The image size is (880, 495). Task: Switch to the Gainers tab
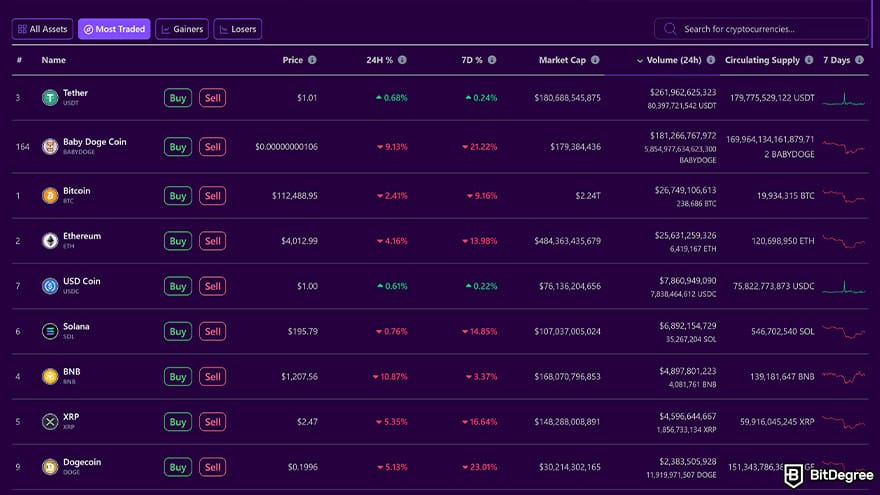point(181,29)
